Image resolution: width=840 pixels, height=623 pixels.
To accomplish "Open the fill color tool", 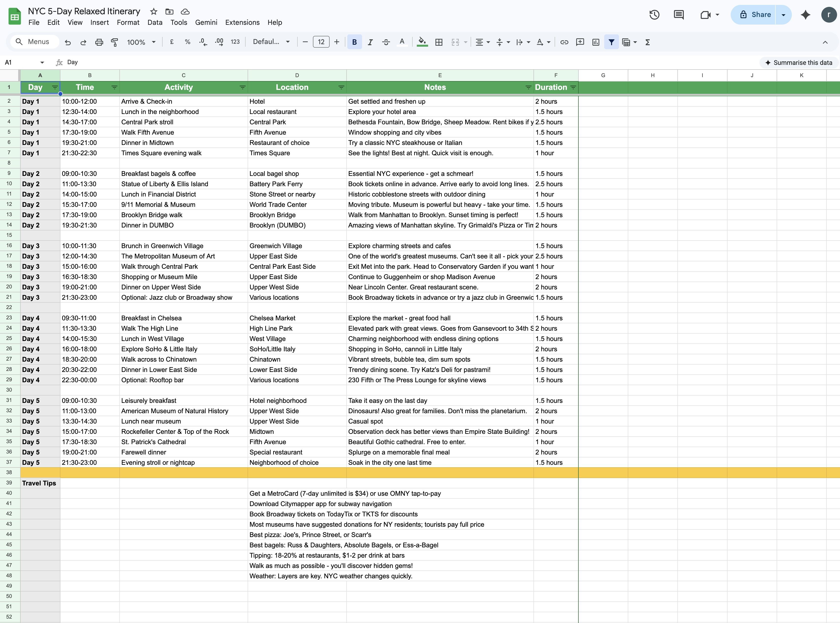I will [x=422, y=42].
